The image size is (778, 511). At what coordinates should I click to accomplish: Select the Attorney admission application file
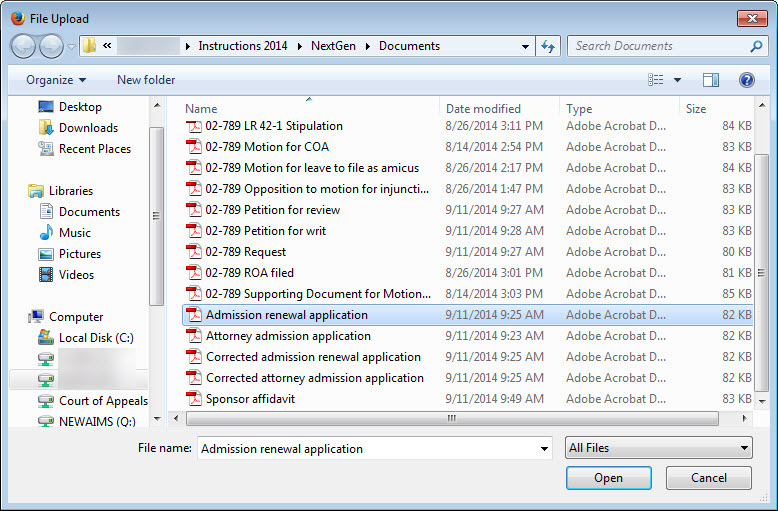click(x=288, y=336)
